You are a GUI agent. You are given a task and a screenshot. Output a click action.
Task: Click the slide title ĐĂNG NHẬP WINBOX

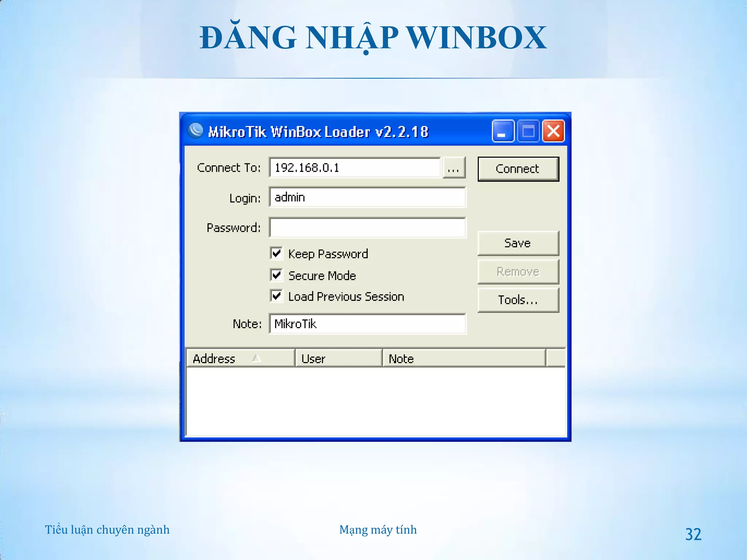click(x=373, y=38)
